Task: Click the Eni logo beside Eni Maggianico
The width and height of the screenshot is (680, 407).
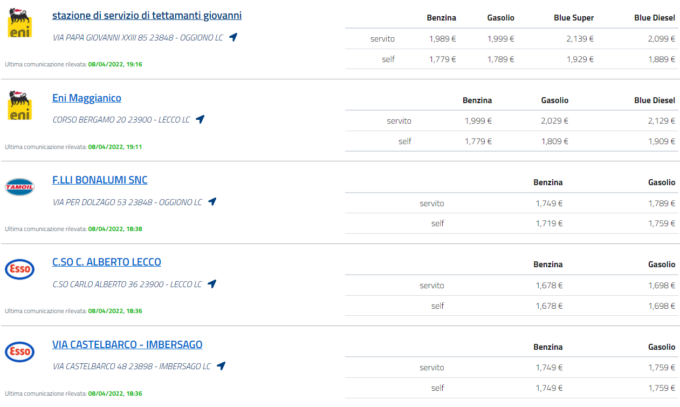Action: tap(19, 105)
